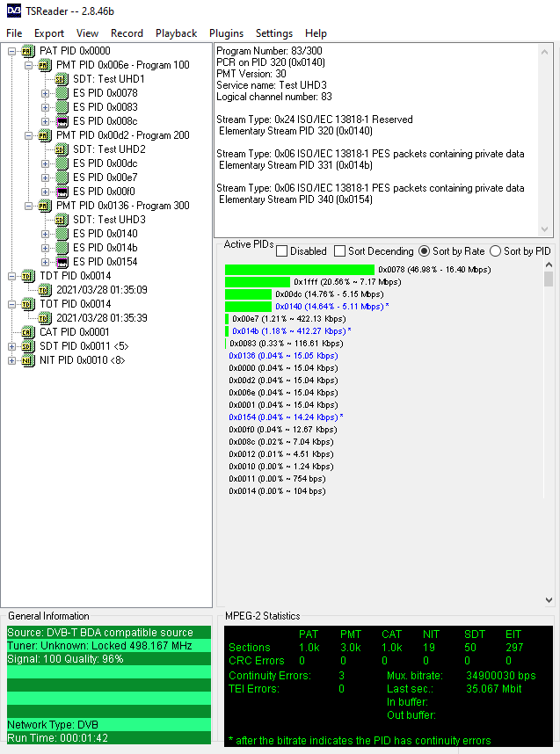
Task: Select the 0x014b PID entry
Action: (292, 330)
